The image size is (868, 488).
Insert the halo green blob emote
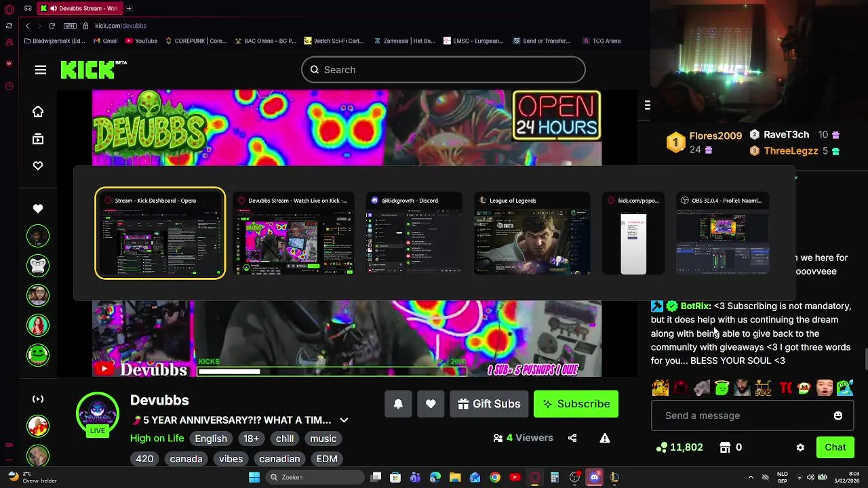click(x=722, y=388)
